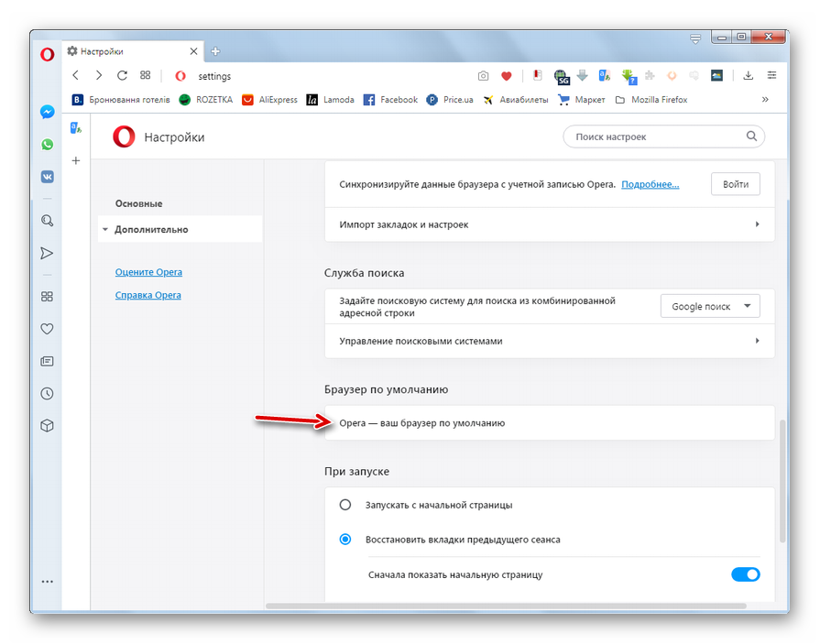Open Speed Dial start page button
Image resolution: width=820 pixels, height=644 pixels.
point(146,75)
